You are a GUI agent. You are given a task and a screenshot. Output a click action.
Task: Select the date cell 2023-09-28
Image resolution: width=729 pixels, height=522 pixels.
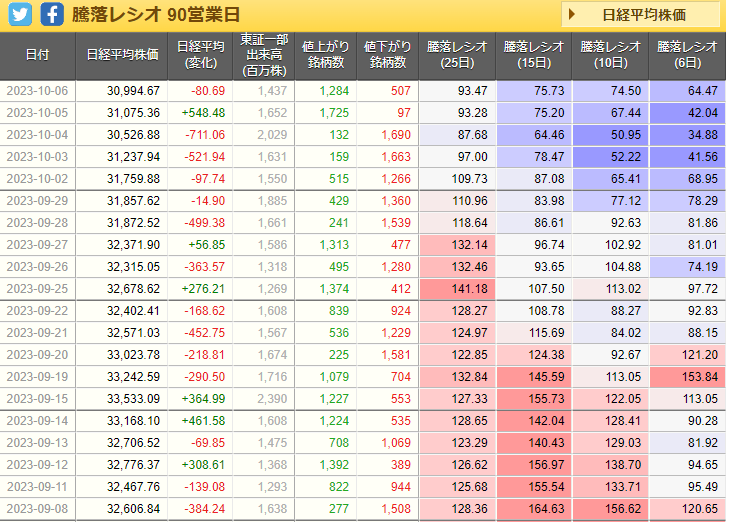[x=37, y=223]
